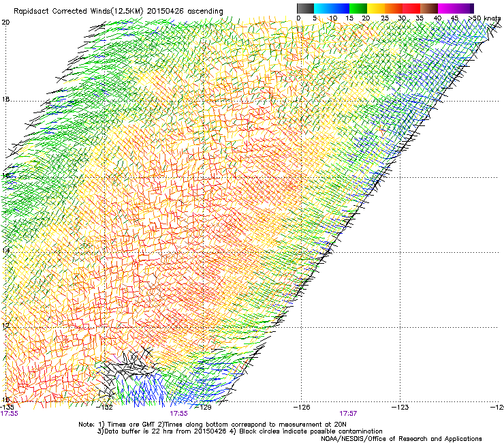504x443 pixels.
Task: Click the longitude '-135' axis label
Action: point(6,408)
